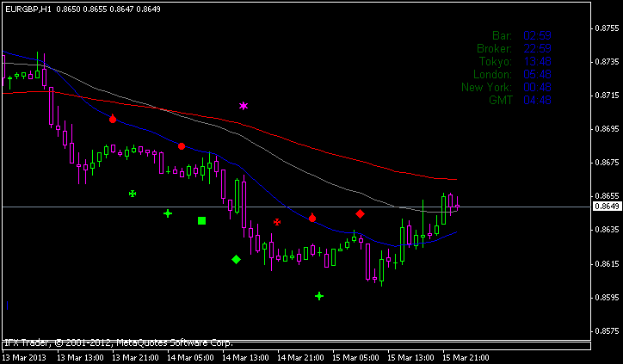
Task: Click the small blue marker at lower left
Action: point(7,305)
